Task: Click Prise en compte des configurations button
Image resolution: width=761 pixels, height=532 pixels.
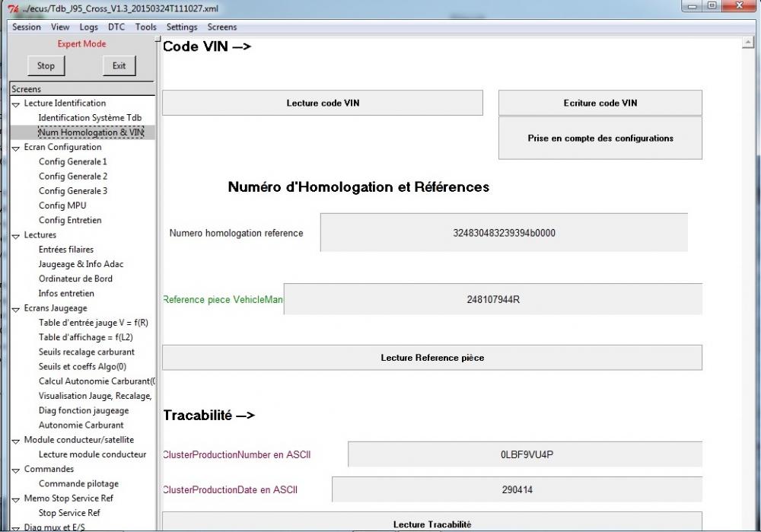Action: (600, 139)
